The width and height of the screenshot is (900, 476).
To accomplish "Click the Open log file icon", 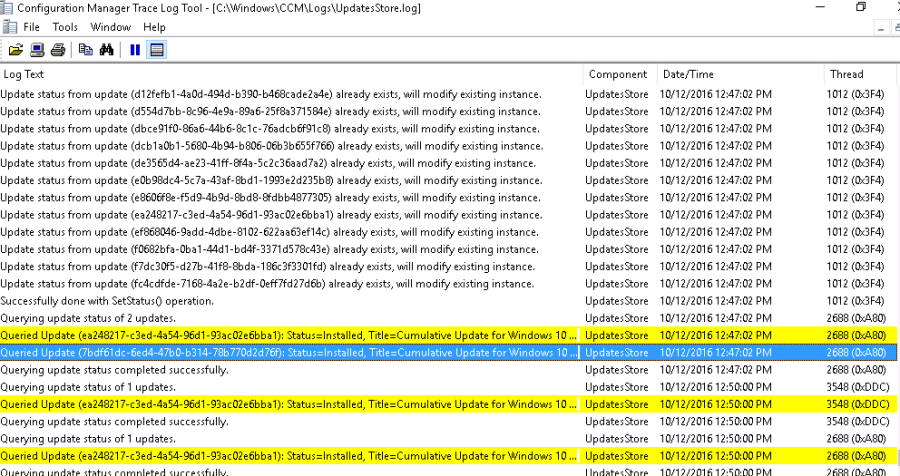I will click(15, 50).
